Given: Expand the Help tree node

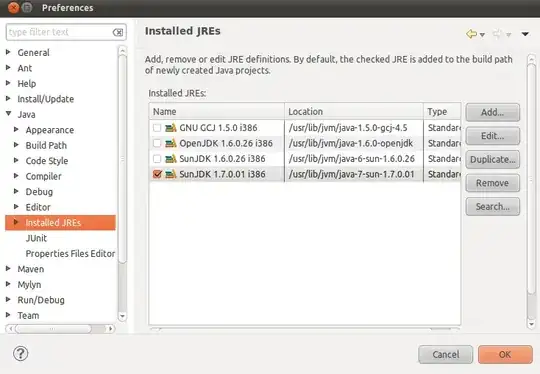Looking at the screenshot, I should 8,83.
